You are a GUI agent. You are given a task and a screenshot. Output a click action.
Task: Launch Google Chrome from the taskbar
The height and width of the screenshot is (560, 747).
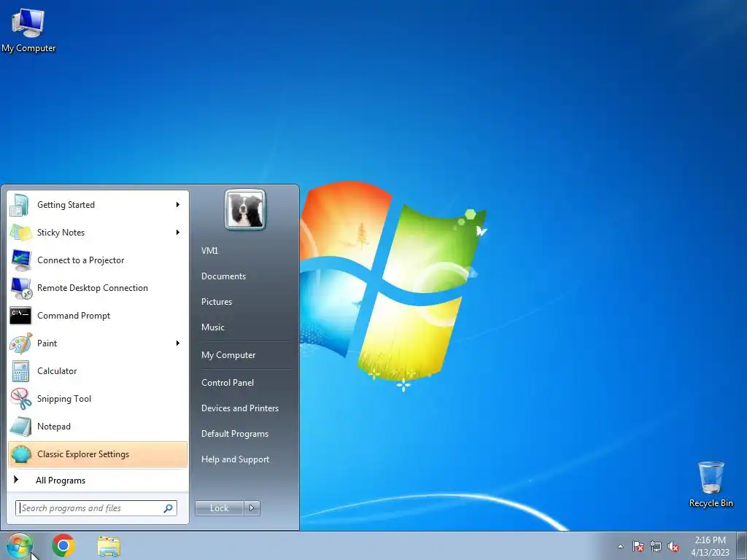click(63, 545)
